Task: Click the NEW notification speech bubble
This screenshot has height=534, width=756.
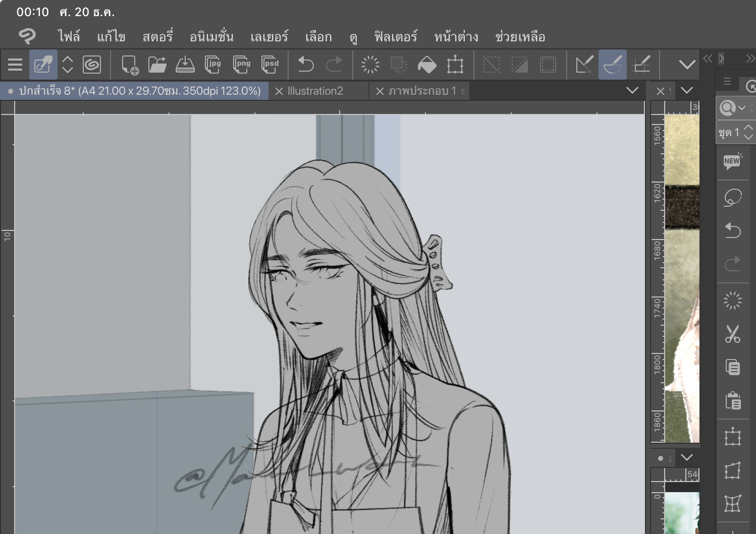Action: [732, 161]
